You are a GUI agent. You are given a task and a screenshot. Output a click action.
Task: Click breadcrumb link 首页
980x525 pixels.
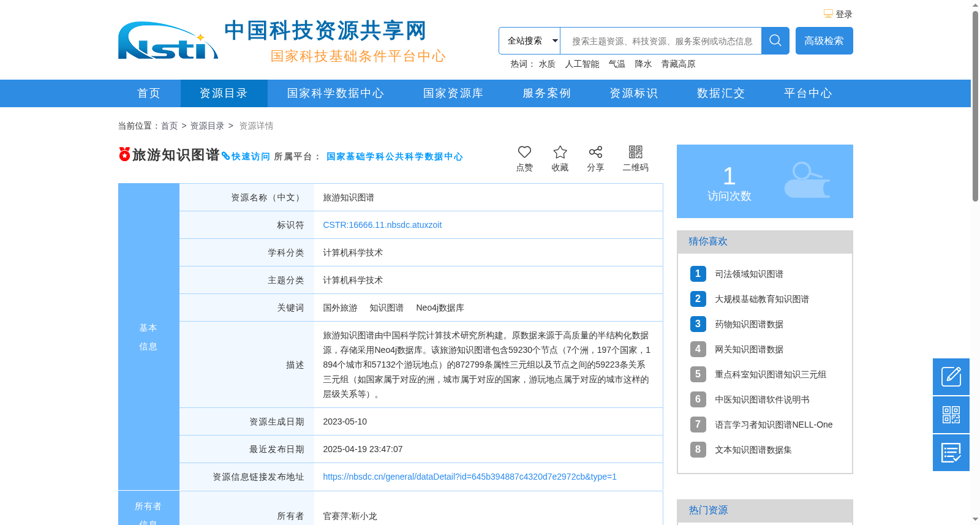point(169,126)
